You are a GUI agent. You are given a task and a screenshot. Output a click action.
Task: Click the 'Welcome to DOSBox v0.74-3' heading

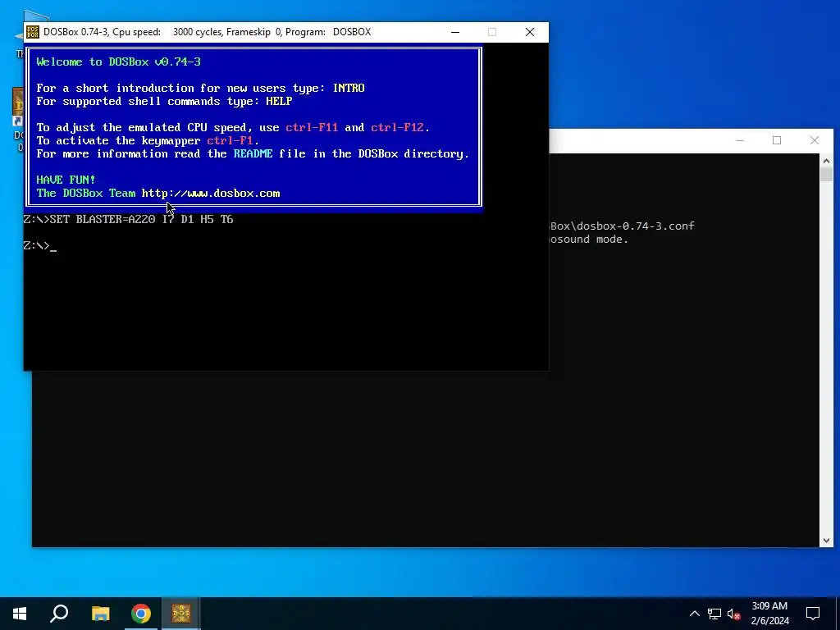click(x=118, y=62)
